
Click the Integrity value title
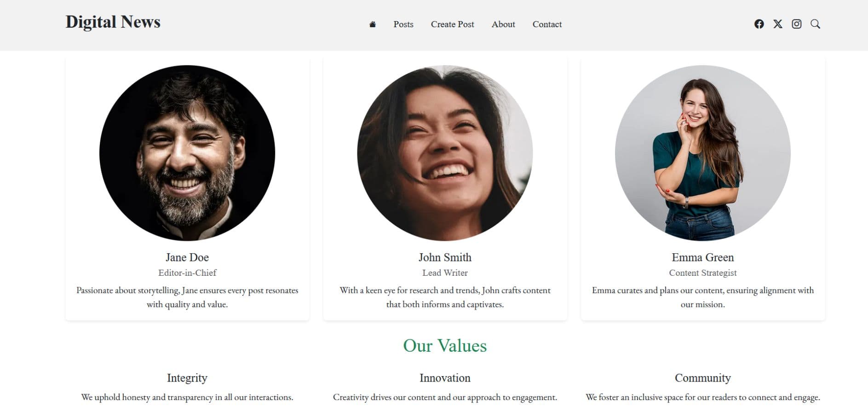[187, 378]
